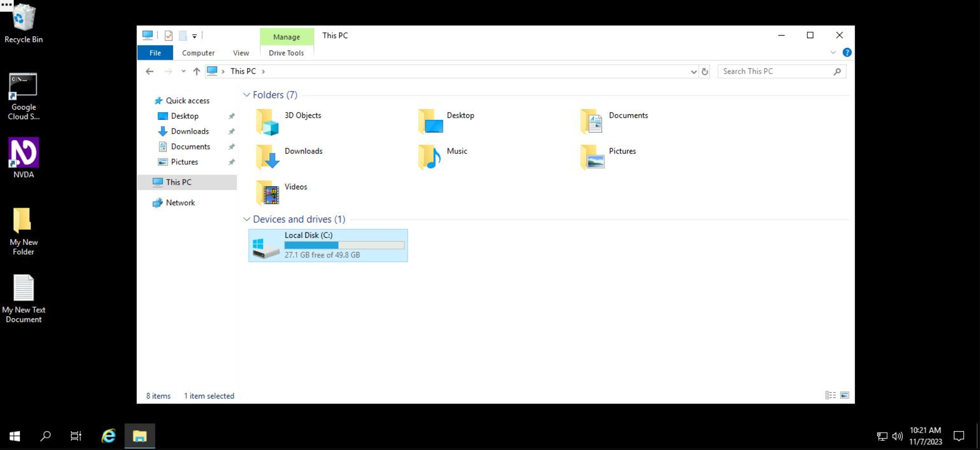This screenshot has width=980, height=450.
Task: Open the Videos folder icon
Action: 268,193
